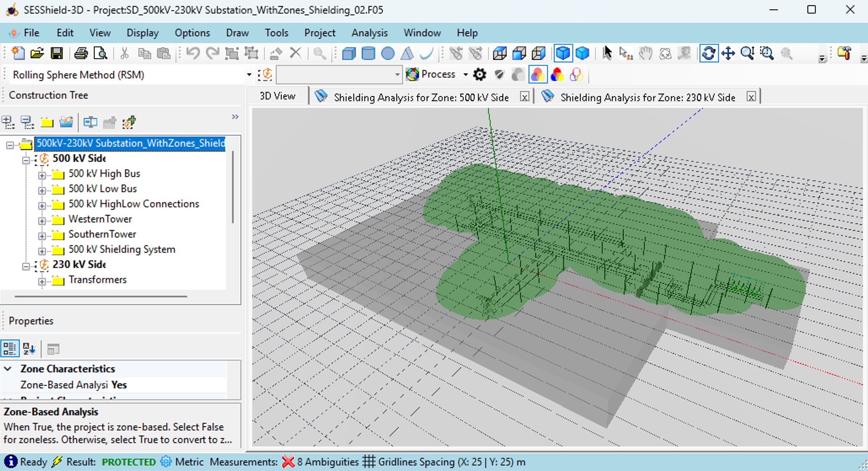
Task: Sort properties alphabetically
Action: click(x=29, y=349)
